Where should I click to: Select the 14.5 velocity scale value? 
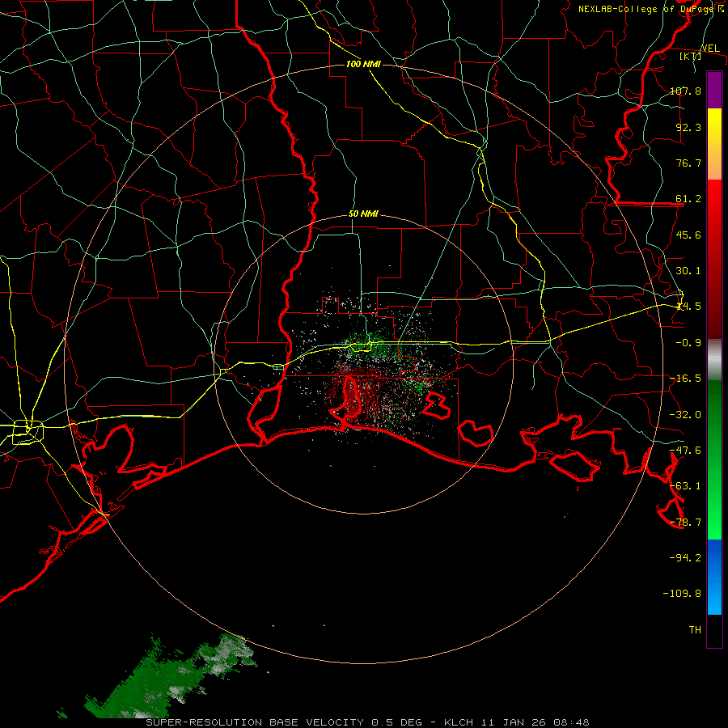(688, 307)
